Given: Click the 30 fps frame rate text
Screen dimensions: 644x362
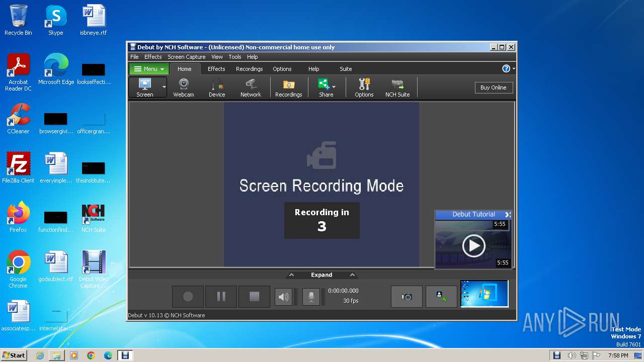Looking at the screenshot, I should pos(351,301).
